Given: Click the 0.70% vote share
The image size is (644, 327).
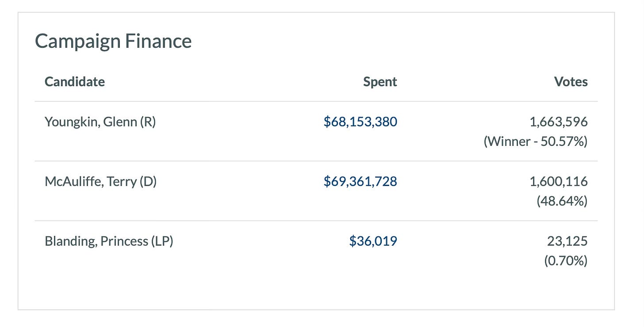Looking at the screenshot, I should click(565, 261).
